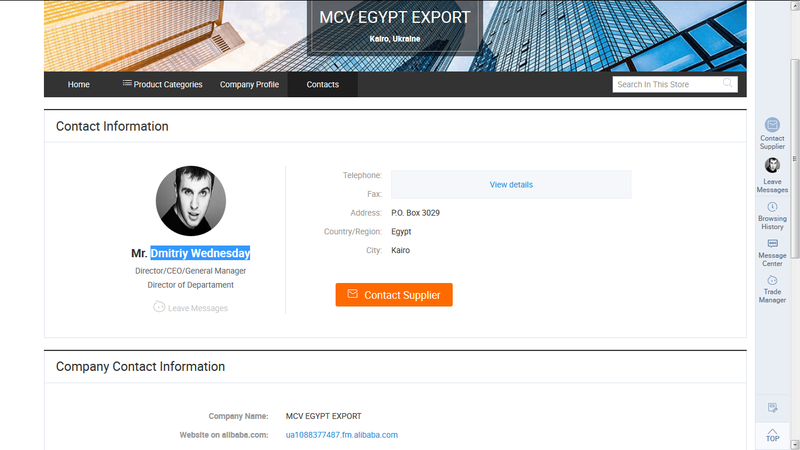This screenshot has width=800, height=450.
Task: Go to the Home tab
Action: pyautogui.click(x=79, y=85)
